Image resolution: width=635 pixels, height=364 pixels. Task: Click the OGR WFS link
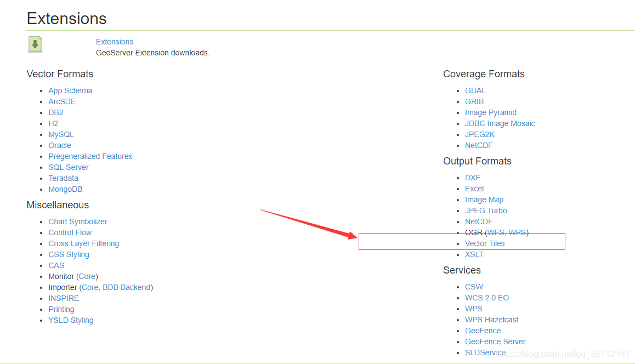(x=496, y=232)
